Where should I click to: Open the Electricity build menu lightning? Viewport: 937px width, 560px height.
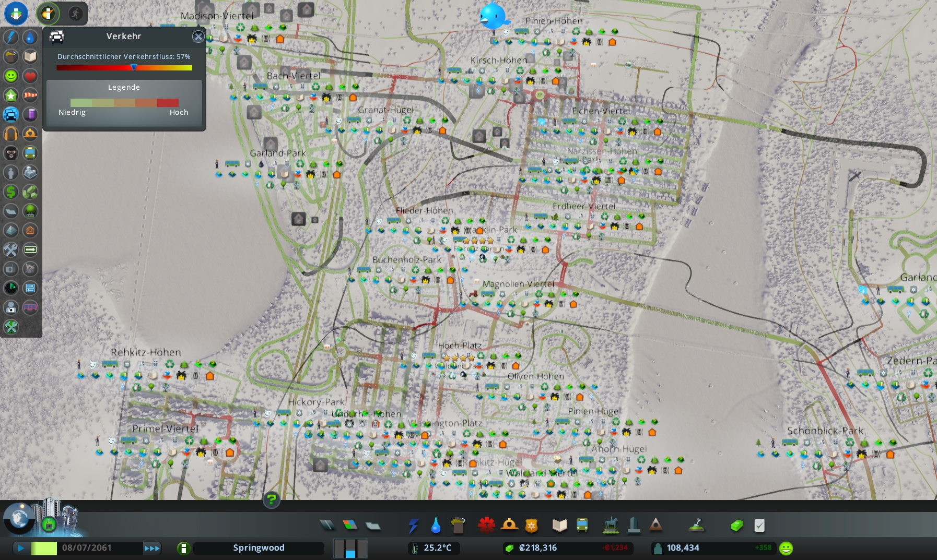point(413,525)
